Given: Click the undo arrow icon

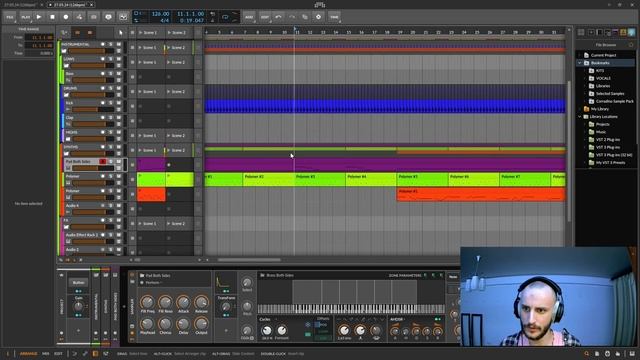Looking at the screenshot, I should tap(278, 17).
